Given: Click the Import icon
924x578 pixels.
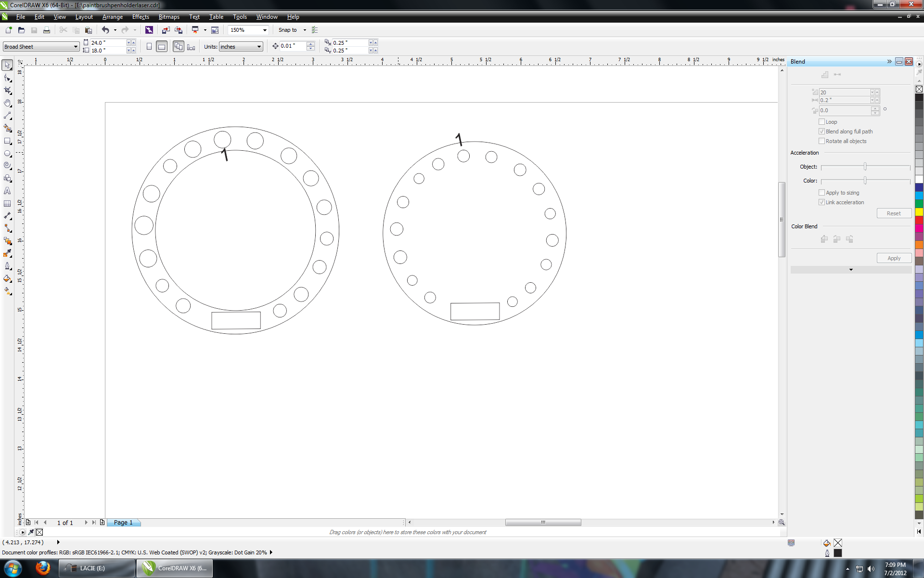Looking at the screenshot, I should (x=166, y=30).
